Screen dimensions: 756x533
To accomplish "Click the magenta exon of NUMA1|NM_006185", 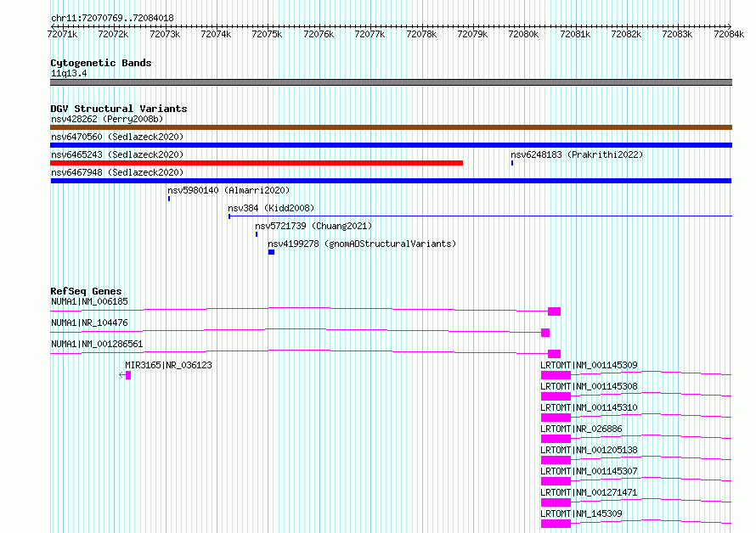I will [555, 311].
